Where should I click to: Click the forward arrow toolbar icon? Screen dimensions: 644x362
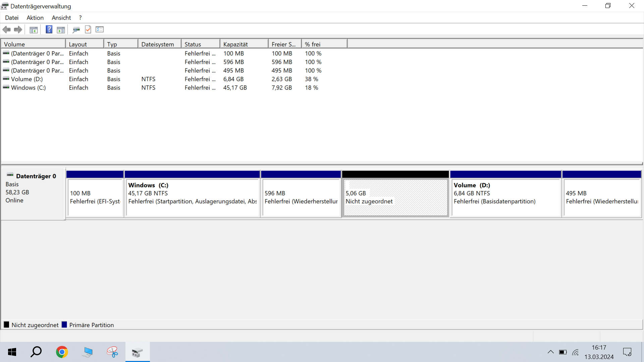(18, 29)
